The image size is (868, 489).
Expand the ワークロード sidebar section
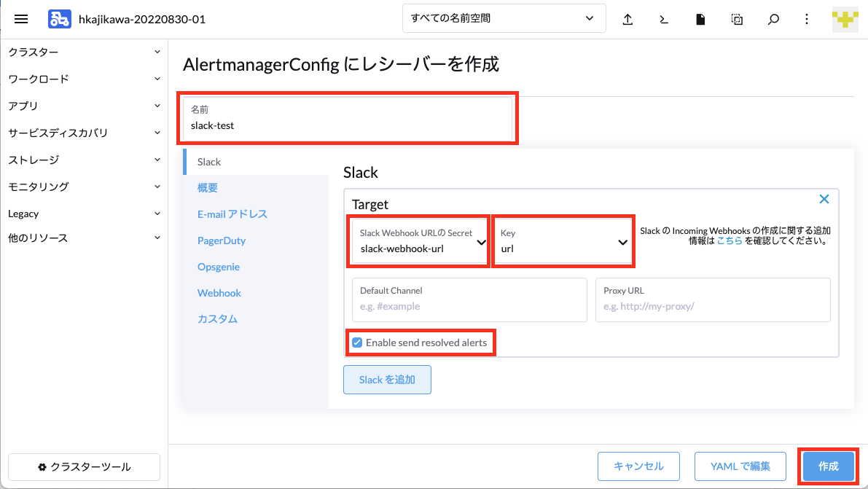pos(84,79)
